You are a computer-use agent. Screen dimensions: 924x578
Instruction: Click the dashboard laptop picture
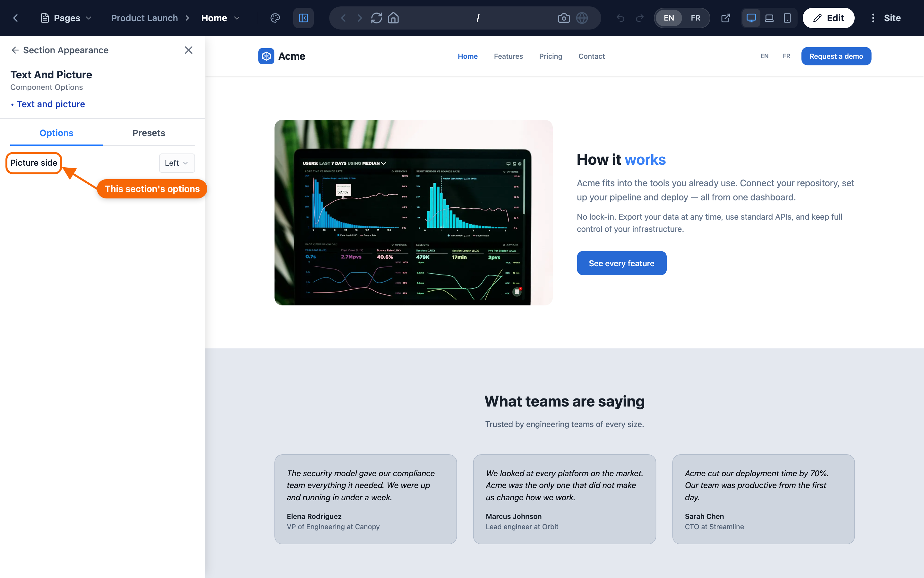coord(414,213)
